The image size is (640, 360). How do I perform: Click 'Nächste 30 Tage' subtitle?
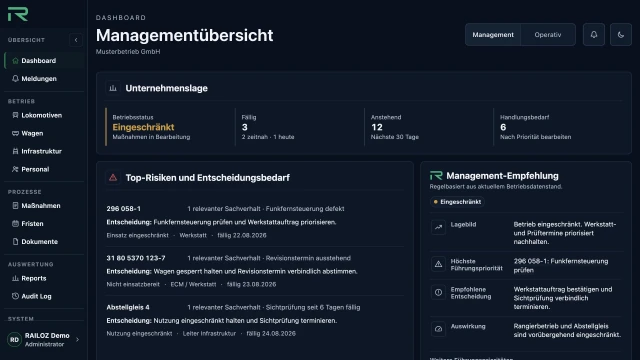395,137
